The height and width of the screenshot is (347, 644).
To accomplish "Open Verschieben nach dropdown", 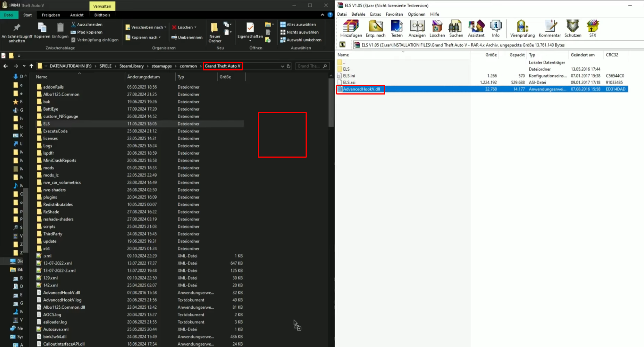I will pyautogui.click(x=146, y=27).
